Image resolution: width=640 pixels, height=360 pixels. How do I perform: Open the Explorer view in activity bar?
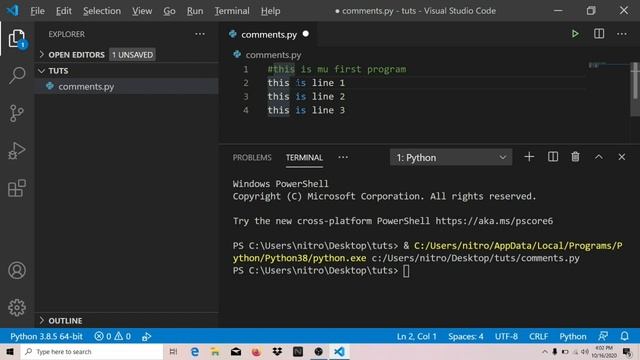[x=17, y=39]
